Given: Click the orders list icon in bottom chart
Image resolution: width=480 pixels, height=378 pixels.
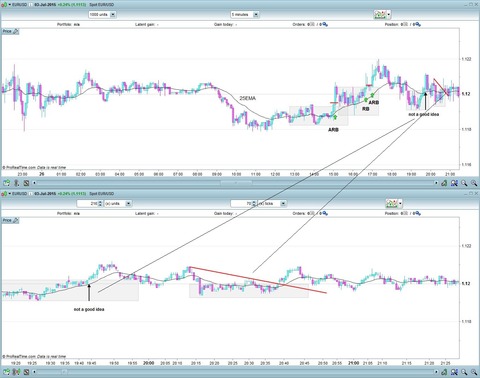Looking at the screenshot, I should [312, 213].
